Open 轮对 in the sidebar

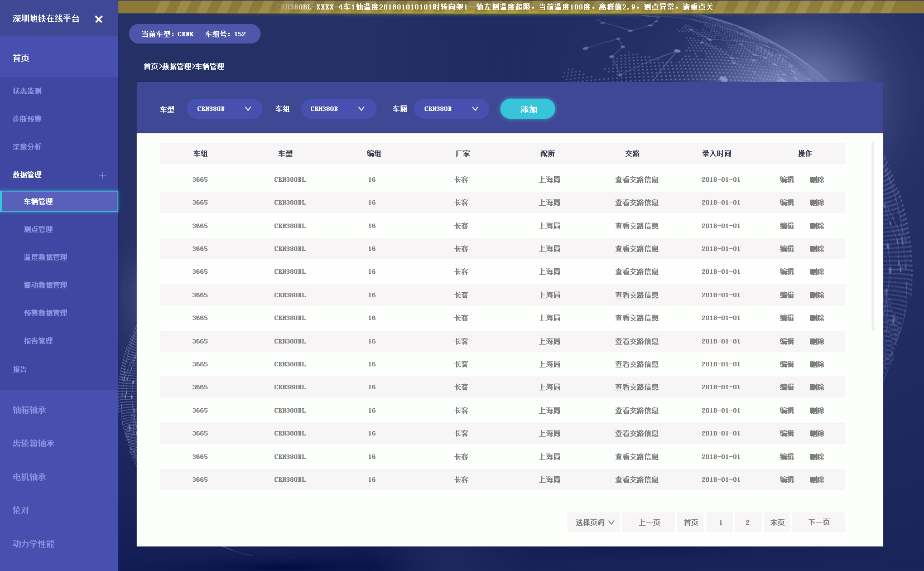21,510
